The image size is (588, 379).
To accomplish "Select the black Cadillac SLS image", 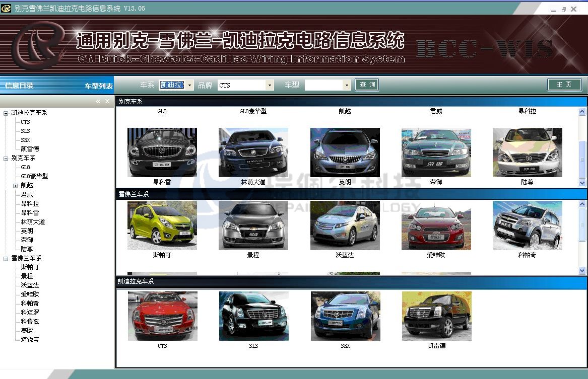I will point(253,316).
